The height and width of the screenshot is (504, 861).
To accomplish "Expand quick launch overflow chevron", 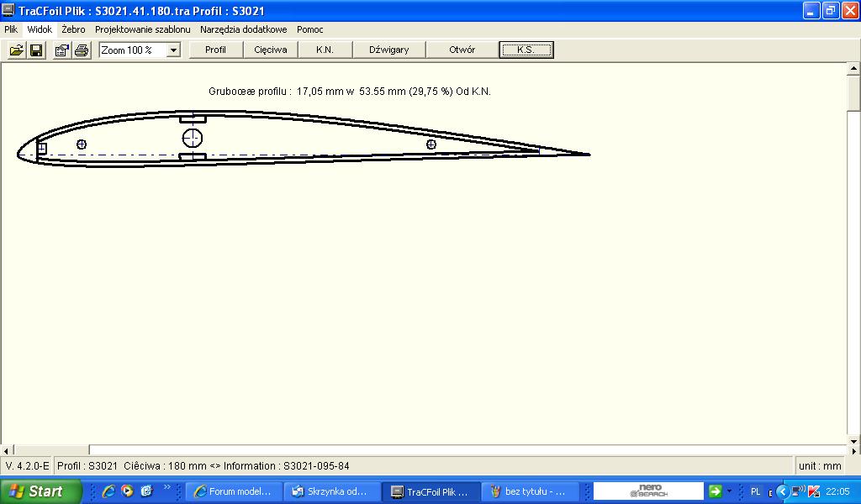I will click(166, 487).
